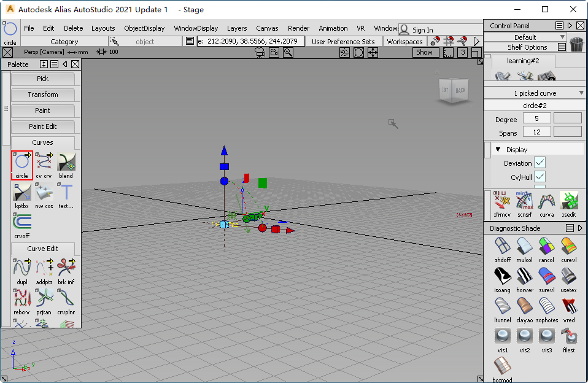The height and width of the screenshot is (383, 588).
Task: Pick the prjtan project tangent tool
Action: click(44, 301)
